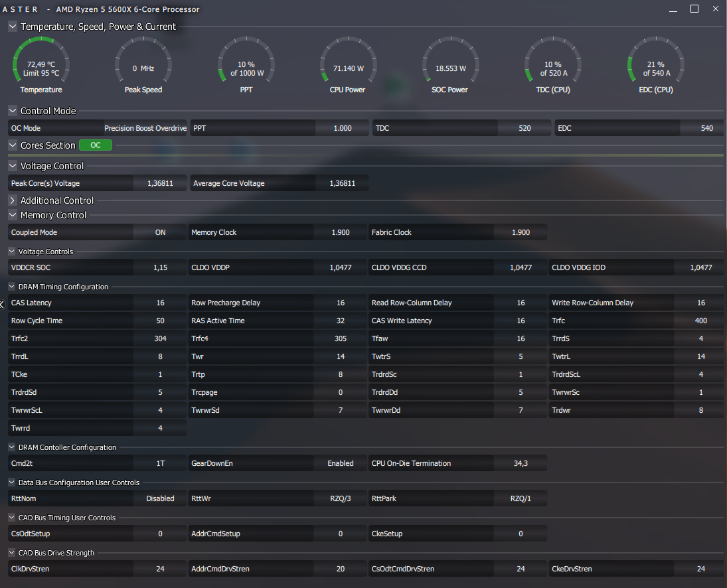Collapse the Cores Section chevron
Screen dimensions: 727x588
point(13,145)
